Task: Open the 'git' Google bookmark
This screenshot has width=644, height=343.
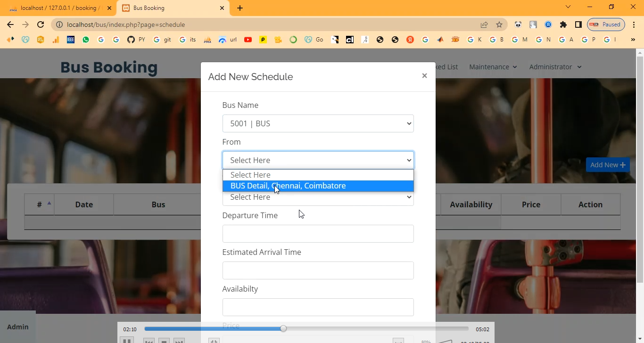Action: [163, 40]
